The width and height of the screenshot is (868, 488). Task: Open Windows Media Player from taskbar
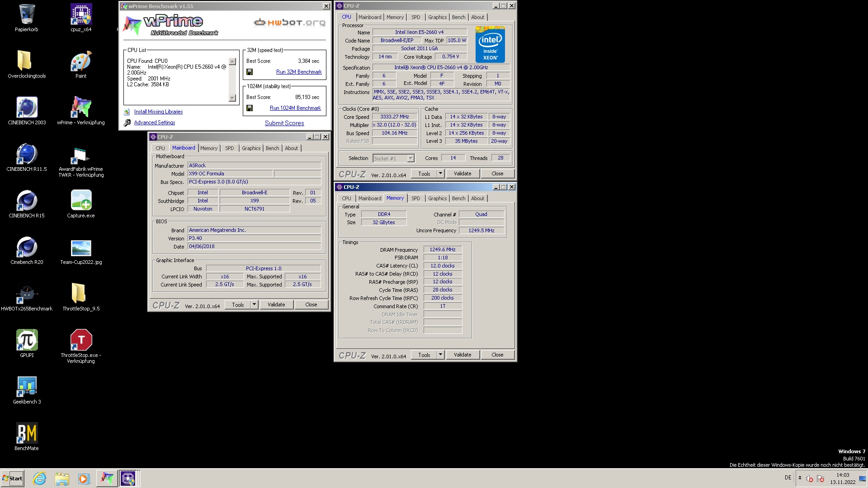click(x=84, y=479)
